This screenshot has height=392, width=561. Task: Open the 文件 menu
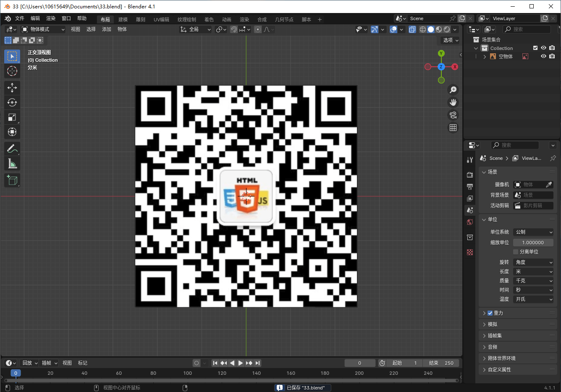(x=20, y=18)
